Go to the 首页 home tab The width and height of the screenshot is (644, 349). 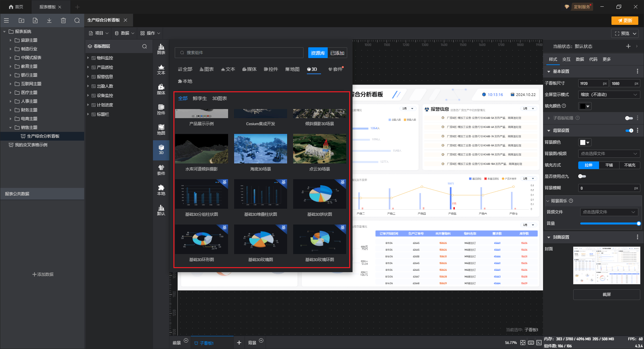pos(16,7)
